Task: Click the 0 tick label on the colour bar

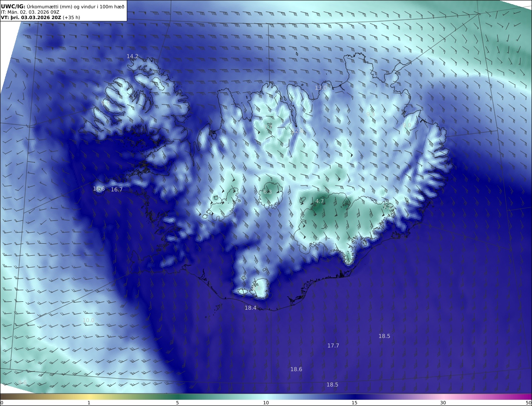Action: [x=2, y=403]
